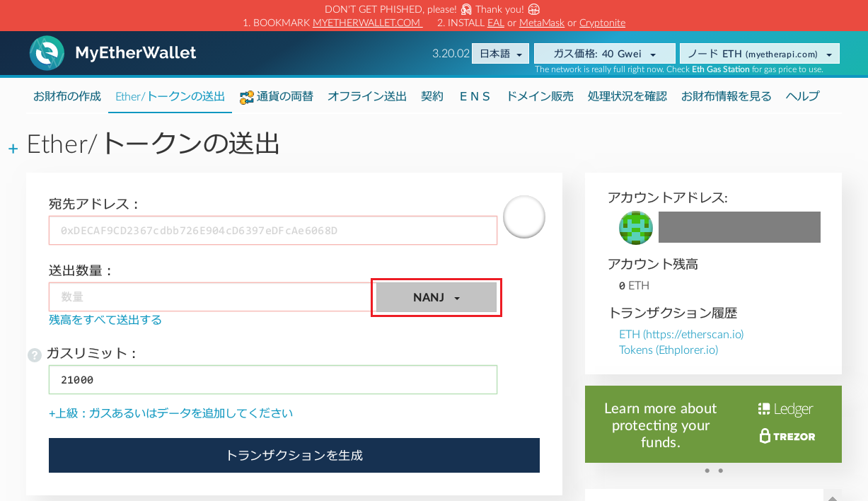Screen dimensions: 868x501
Task: Open the 日本語 language dropdown
Action: (500, 54)
